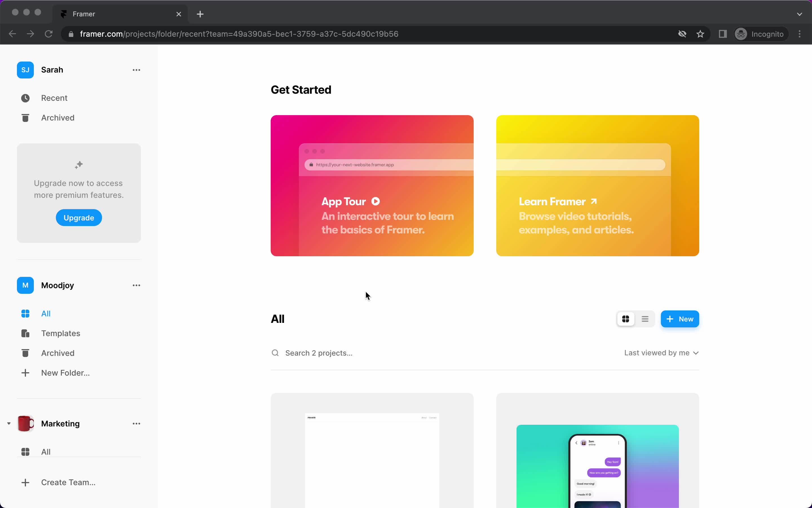This screenshot has height=508, width=812.
Task: Open the Last viewed by me sort dropdown
Action: (661, 353)
